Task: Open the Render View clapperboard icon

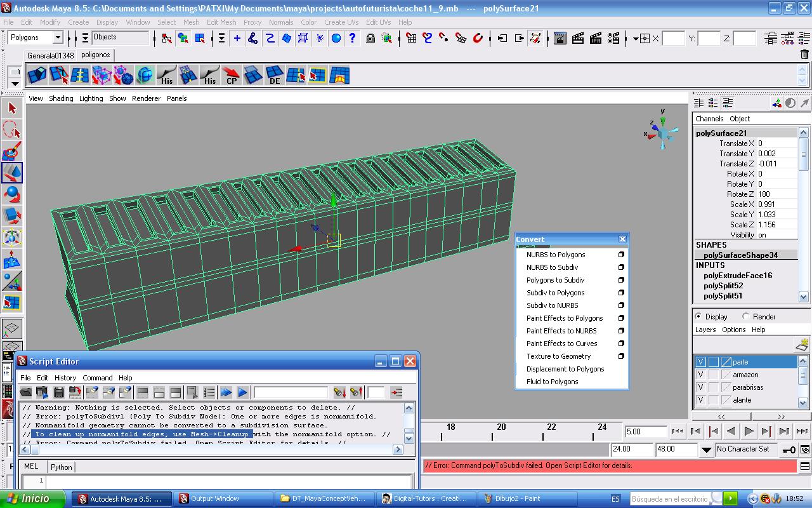Action: tap(560, 38)
